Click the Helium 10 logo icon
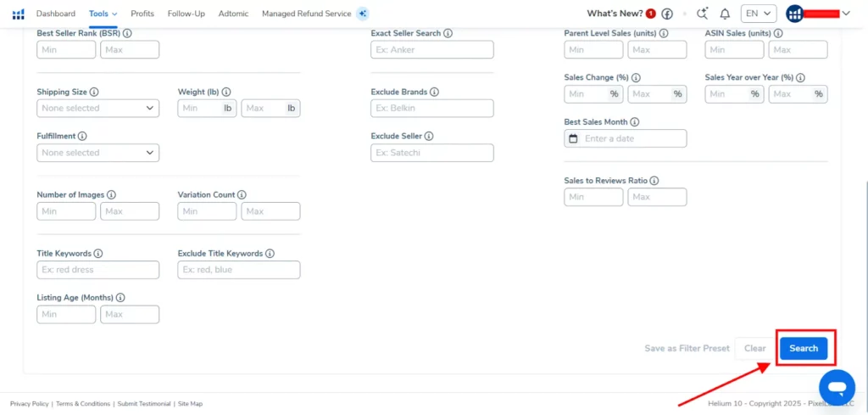868x415 pixels. click(19, 14)
